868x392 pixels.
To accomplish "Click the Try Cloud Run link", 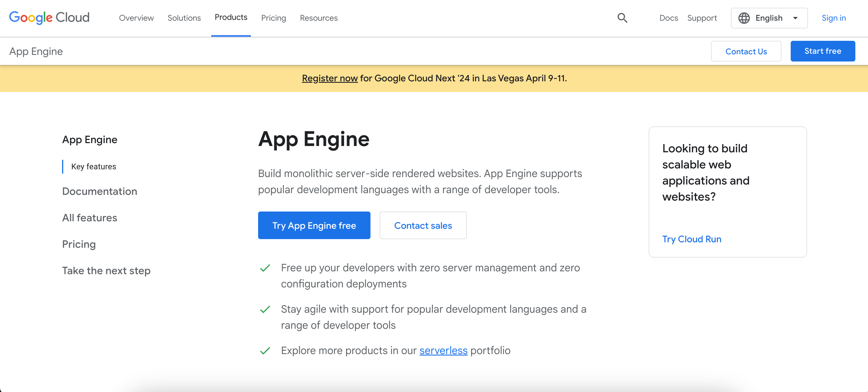I will [x=692, y=239].
